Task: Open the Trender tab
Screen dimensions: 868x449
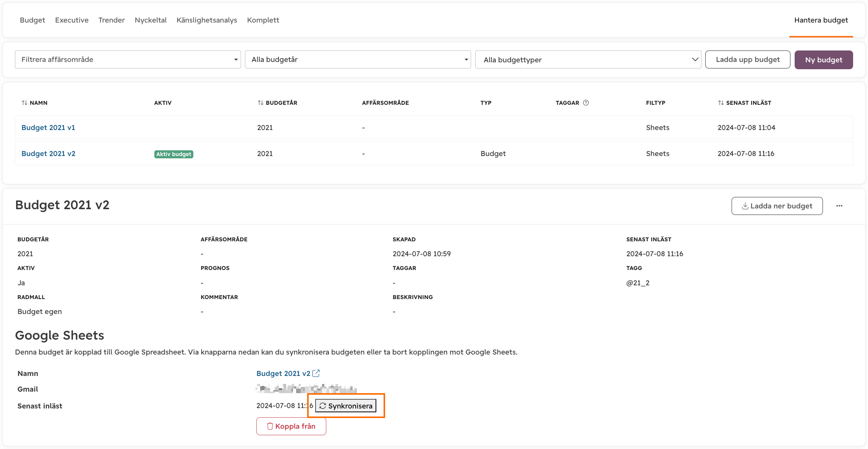Action: tap(112, 20)
